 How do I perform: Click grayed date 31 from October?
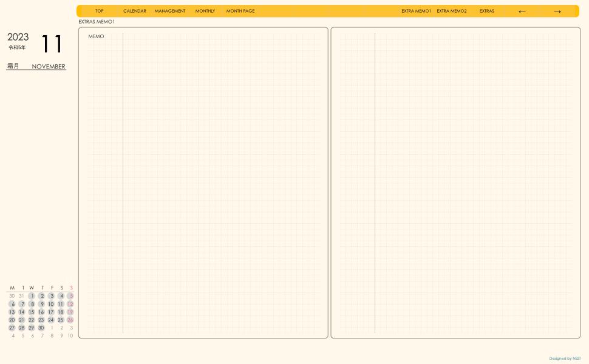click(x=21, y=296)
